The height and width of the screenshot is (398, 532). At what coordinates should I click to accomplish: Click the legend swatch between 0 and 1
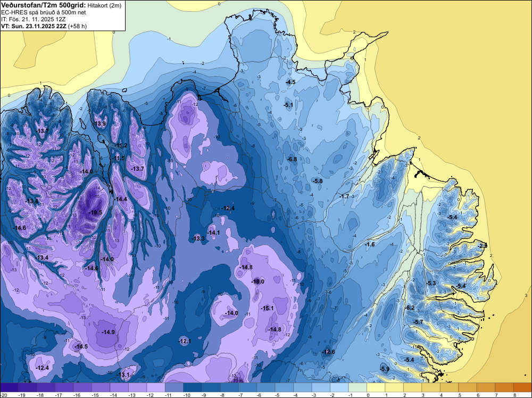pos(376,387)
